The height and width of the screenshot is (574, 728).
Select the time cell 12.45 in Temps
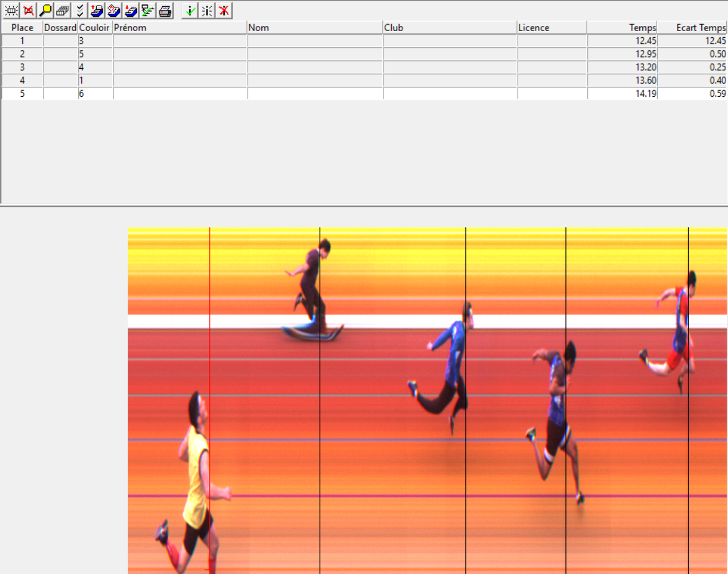coord(622,41)
